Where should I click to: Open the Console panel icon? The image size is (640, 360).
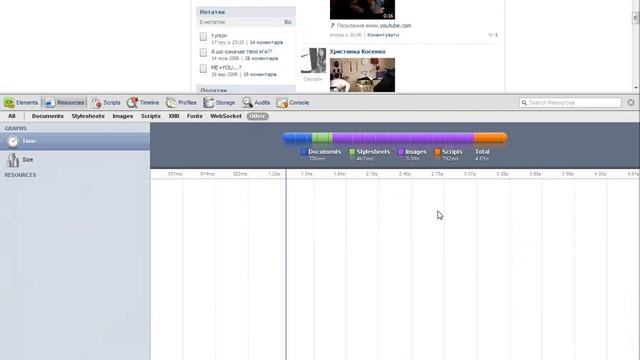(x=282, y=103)
